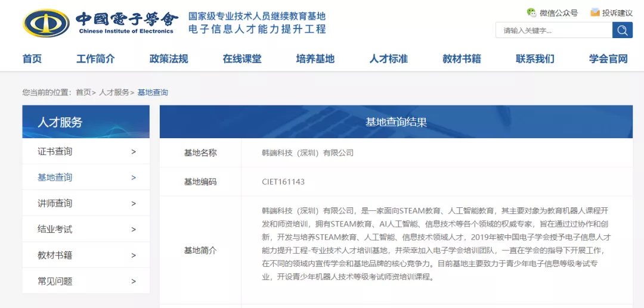Open 人才标准 from the navigation bar
This screenshot has height=308, width=644.
(389, 58)
